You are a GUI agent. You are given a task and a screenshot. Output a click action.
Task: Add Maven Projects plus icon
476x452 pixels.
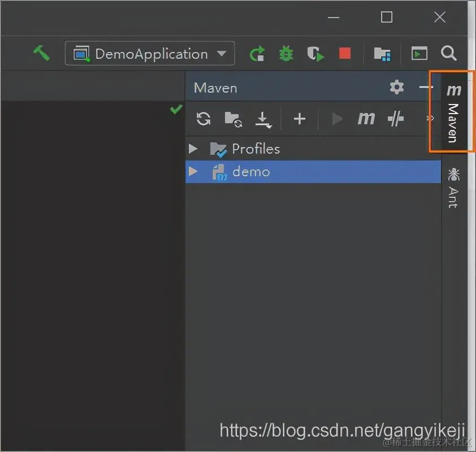pyautogui.click(x=300, y=119)
